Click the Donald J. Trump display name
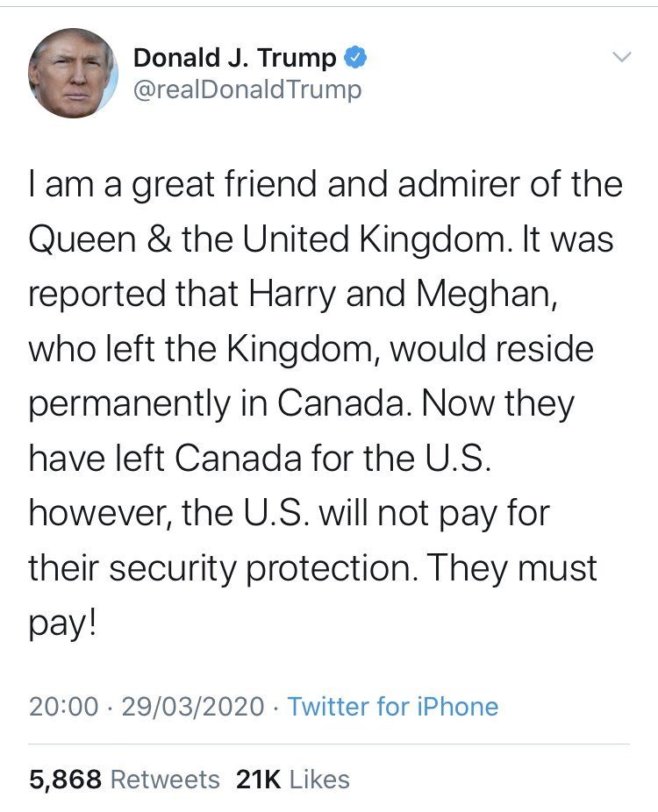Image resolution: width=658 pixels, height=812 pixels. tap(234, 58)
